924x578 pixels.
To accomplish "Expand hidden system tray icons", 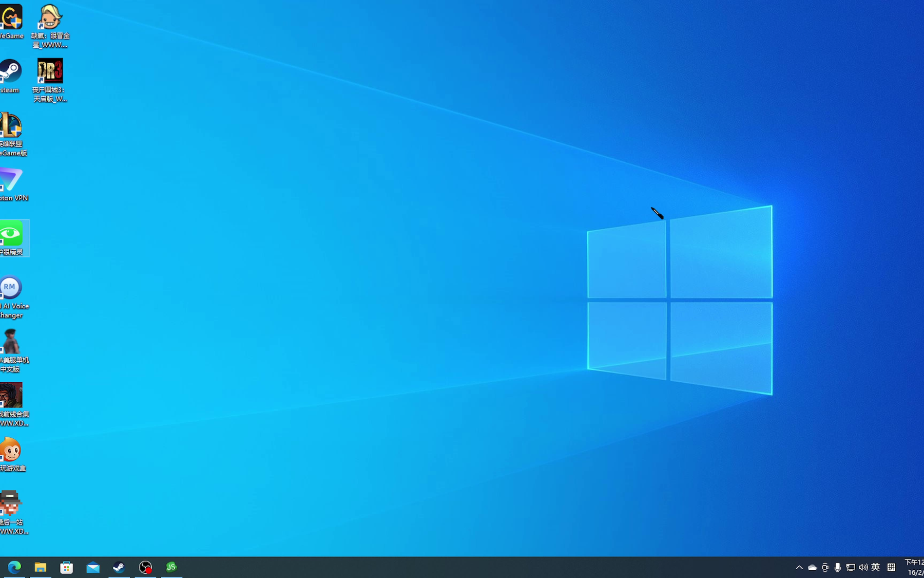I will (x=799, y=567).
